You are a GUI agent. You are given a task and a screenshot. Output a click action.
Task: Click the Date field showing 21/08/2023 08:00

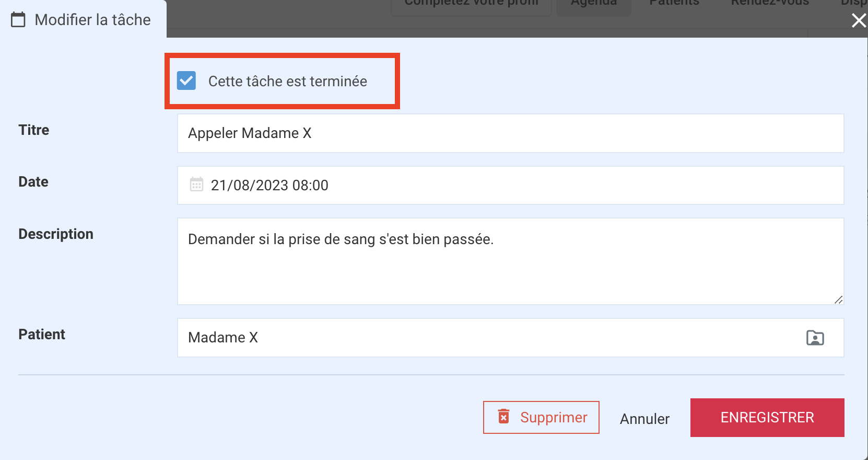pyautogui.click(x=510, y=185)
